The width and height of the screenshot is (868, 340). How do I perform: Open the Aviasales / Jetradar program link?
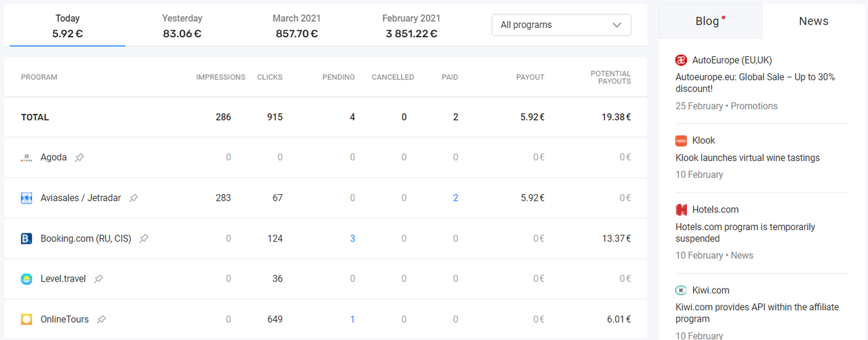(x=81, y=198)
